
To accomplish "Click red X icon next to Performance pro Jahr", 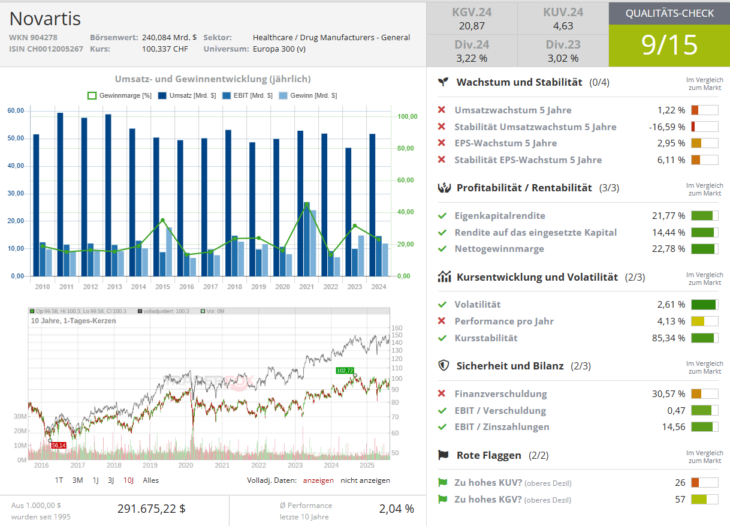I will (442, 321).
